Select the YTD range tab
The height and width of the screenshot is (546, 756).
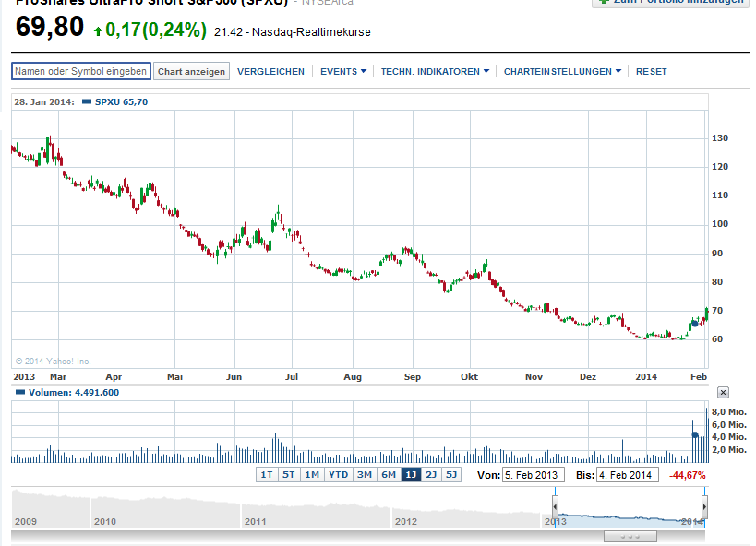pyautogui.click(x=339, y=475)
